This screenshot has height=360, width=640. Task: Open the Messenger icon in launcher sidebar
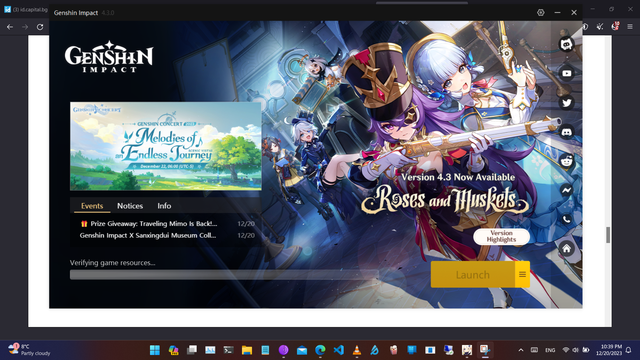[x=567, y=190]
